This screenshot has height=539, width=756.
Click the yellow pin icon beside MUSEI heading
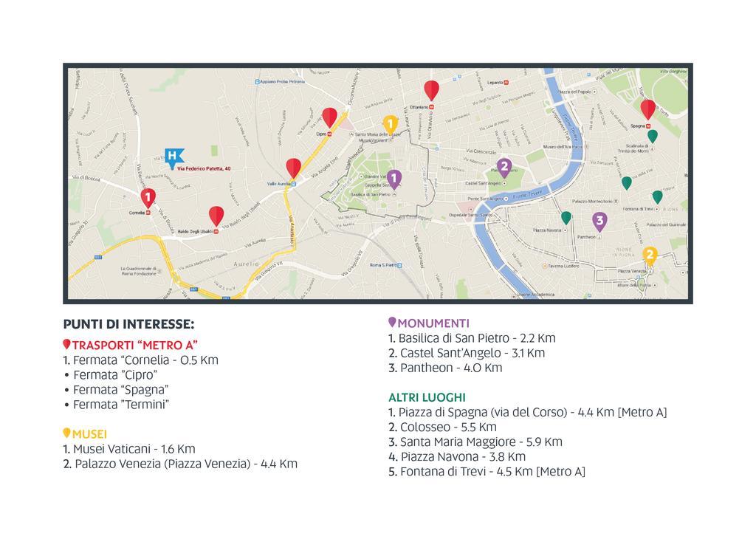[x=67, y=433]
